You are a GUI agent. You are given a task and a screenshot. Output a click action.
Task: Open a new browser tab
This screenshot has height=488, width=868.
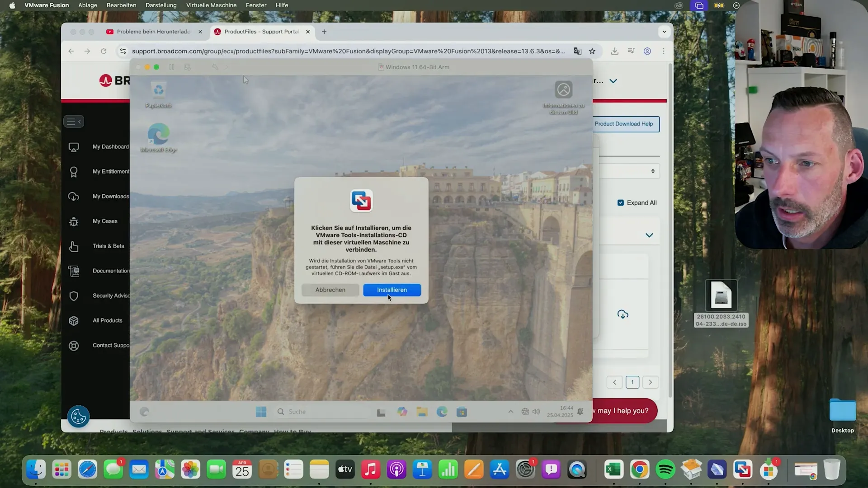click(x=324, y=32)
